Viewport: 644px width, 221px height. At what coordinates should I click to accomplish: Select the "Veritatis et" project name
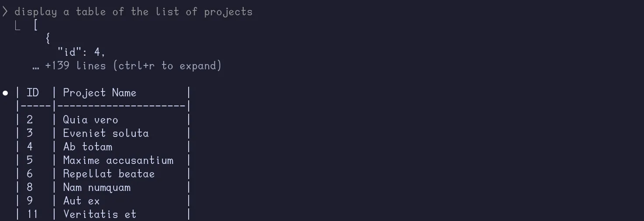[x=100, y=214]
